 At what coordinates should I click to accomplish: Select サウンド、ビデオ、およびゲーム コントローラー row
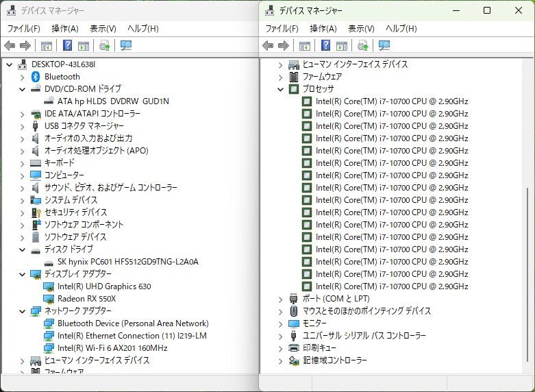coord(110,188)
